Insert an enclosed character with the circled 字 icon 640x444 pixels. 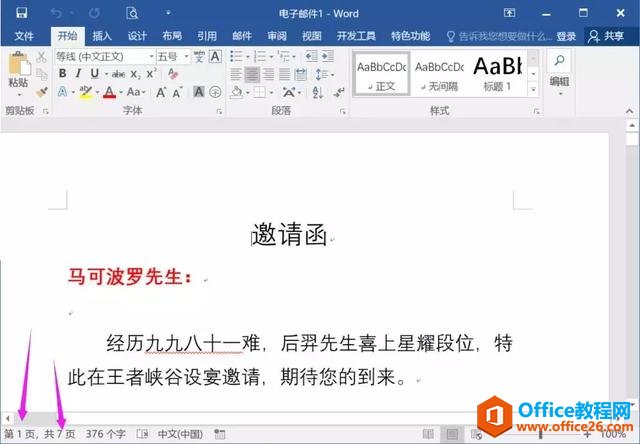(215, 92)
